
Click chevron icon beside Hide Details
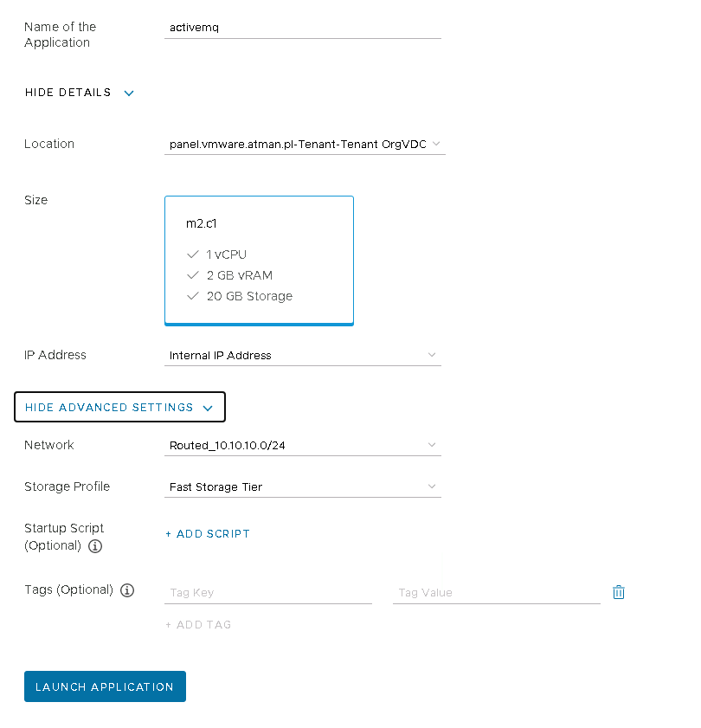coord(129,93)
